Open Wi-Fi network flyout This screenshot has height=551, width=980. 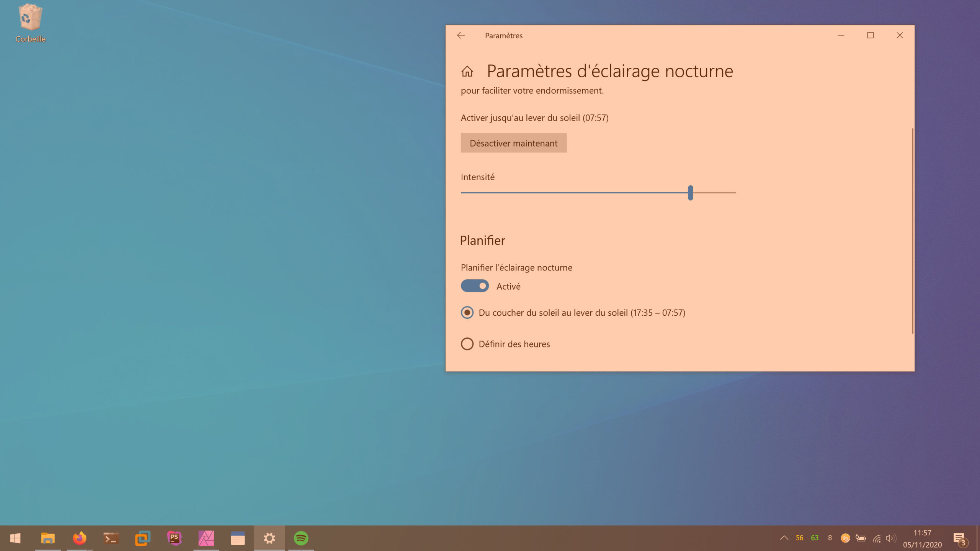click(877, 539)
